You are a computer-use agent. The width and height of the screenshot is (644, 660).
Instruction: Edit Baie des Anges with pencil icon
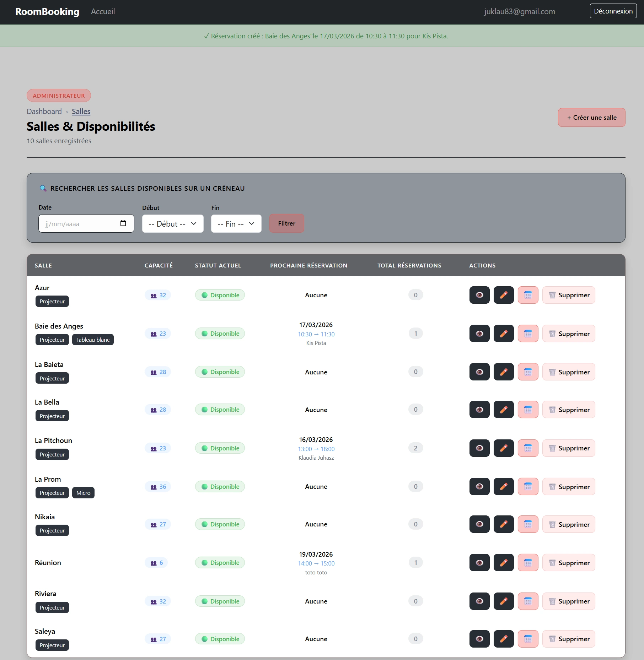coord(504,334)
